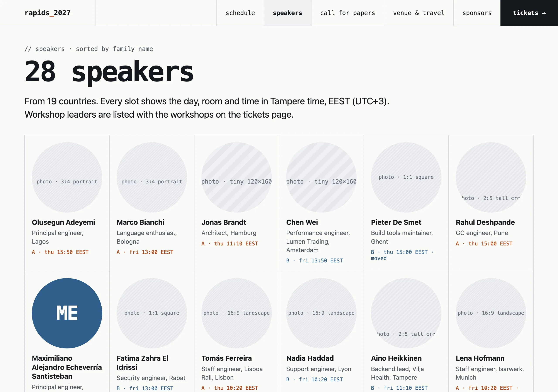Click the name Lena Hofmann

(x=480, y=358)
